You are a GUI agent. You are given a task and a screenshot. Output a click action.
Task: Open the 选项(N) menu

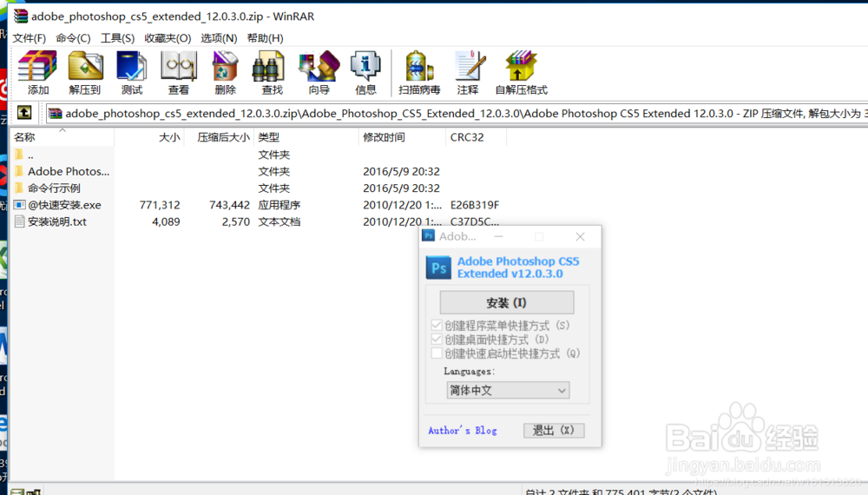point(219,38)
